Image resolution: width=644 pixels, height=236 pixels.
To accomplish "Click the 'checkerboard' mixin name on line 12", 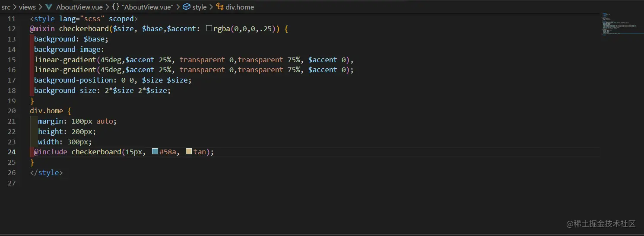I will coord(84,29).
